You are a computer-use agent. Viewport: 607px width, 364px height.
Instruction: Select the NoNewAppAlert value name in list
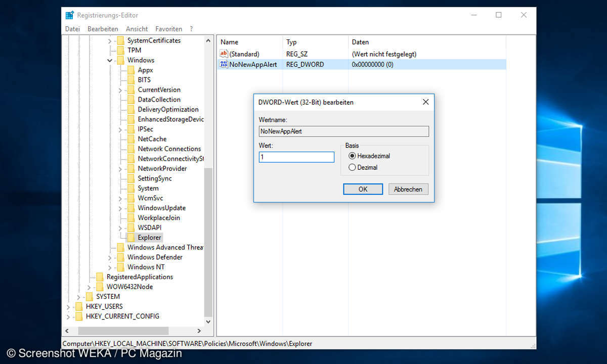[x=253, y=64]
